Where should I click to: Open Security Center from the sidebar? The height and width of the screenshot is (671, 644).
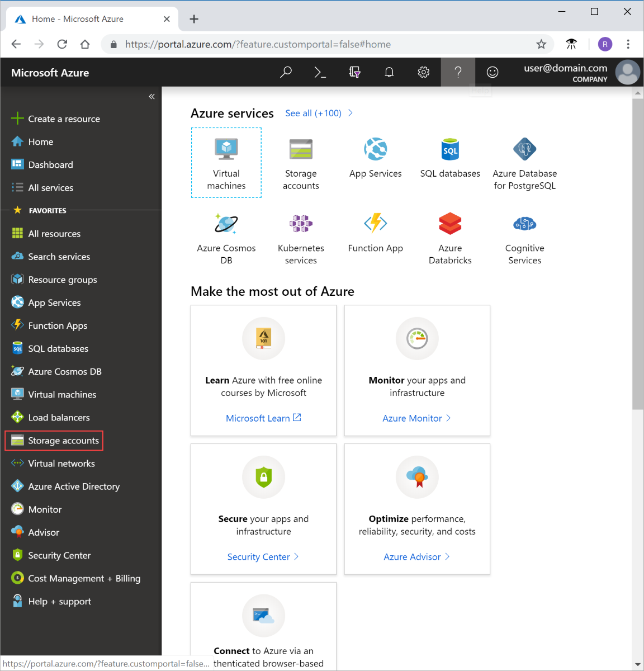pyautogui.click(x=59, y=555)
